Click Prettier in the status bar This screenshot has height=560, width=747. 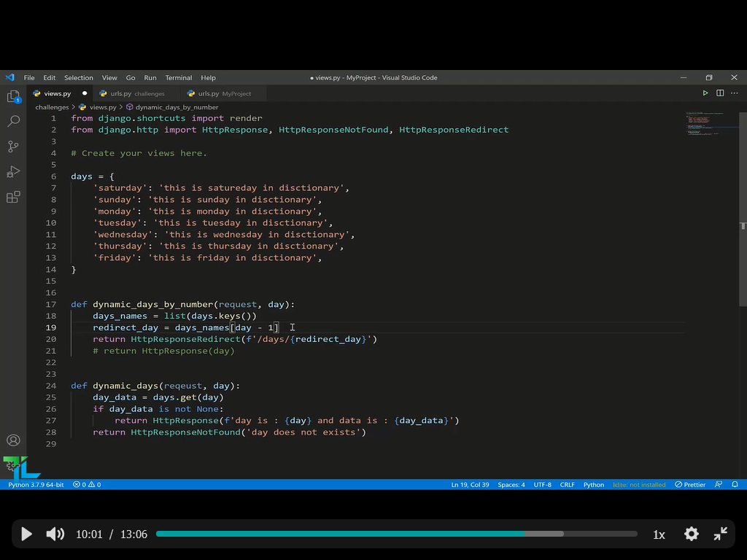point(690,484)
